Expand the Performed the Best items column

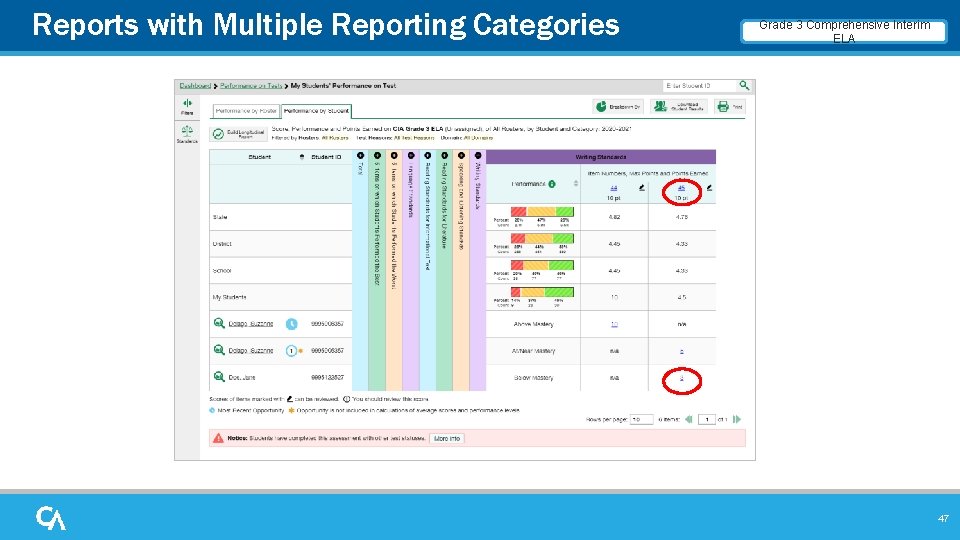point(377,156)
